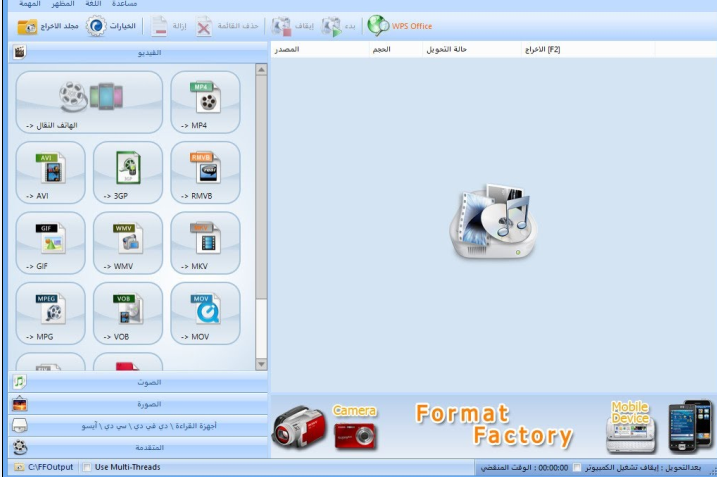
Task: Open the Options gear icon
Action: point(96,26)
